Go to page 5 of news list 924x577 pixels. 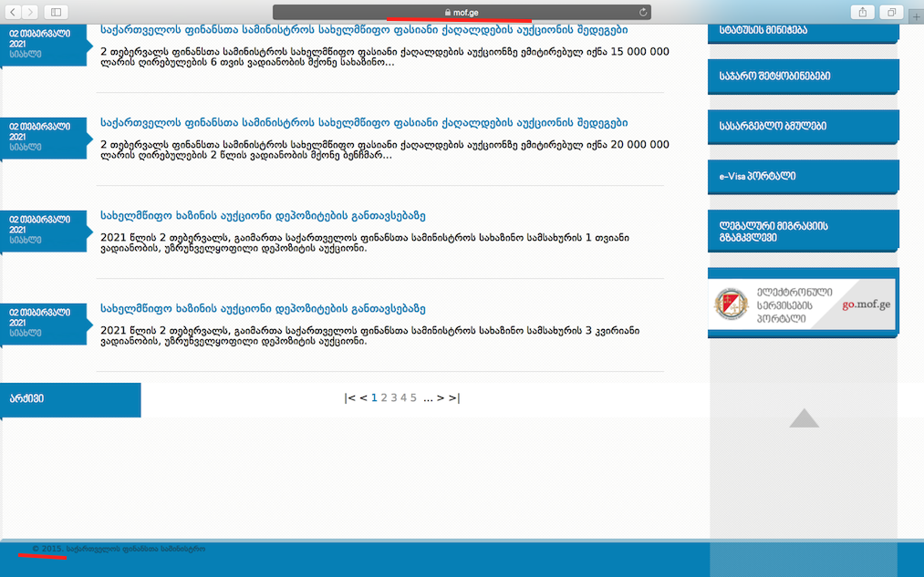pyautogui.click(x=413, y=397)
